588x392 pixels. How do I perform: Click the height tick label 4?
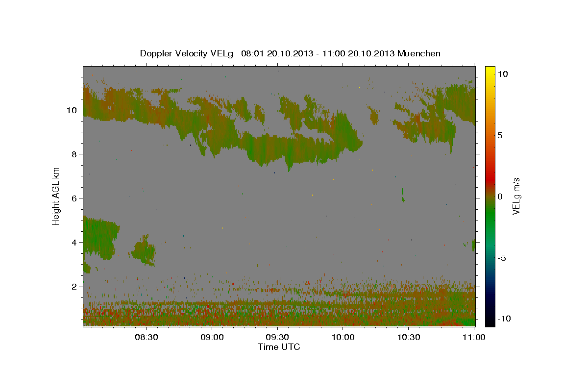pos(74,243)
